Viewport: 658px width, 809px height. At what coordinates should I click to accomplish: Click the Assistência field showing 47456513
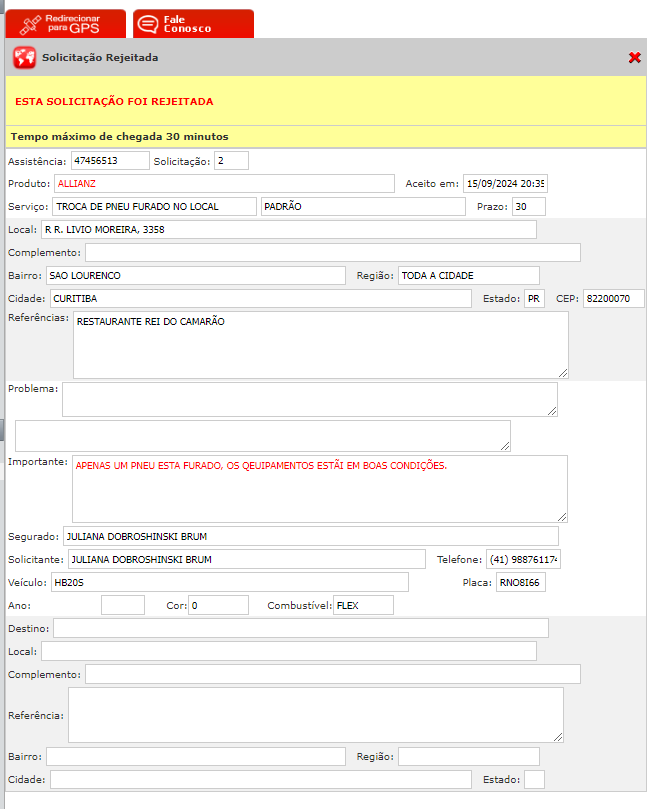(110, 160)
